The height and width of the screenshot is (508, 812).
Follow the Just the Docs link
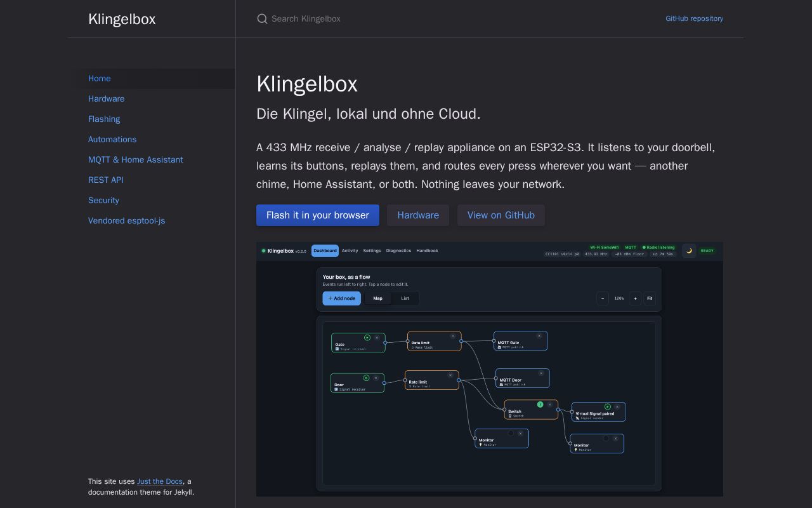click(x=160, y=481)
